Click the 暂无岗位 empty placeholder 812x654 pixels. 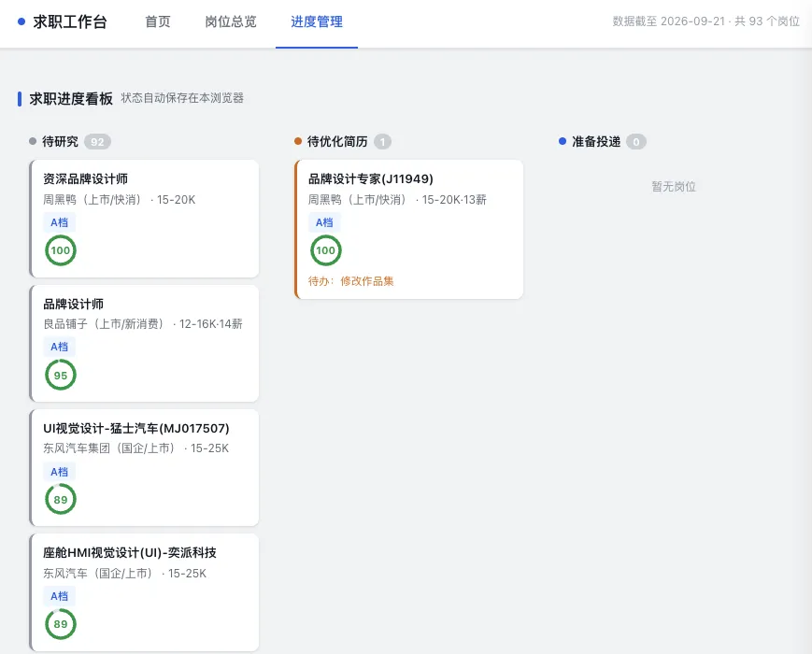(x=674, y=187)
